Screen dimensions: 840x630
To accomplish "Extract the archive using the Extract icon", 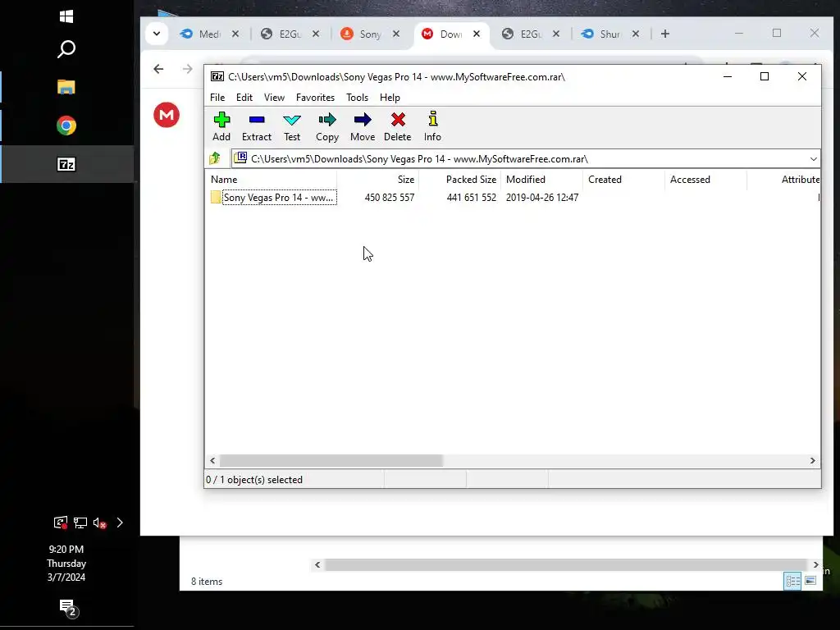I will pos(257,126).
